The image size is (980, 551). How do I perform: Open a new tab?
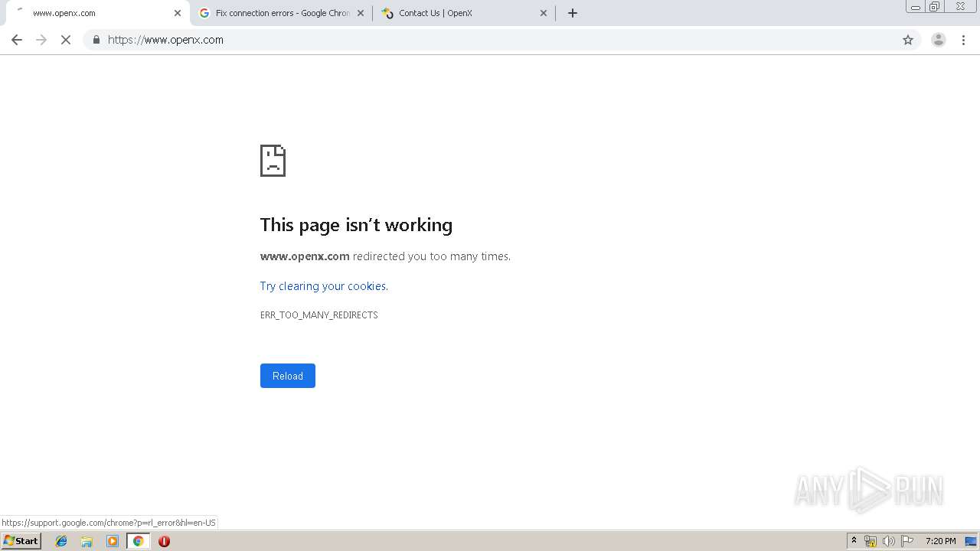pos(573,13)
